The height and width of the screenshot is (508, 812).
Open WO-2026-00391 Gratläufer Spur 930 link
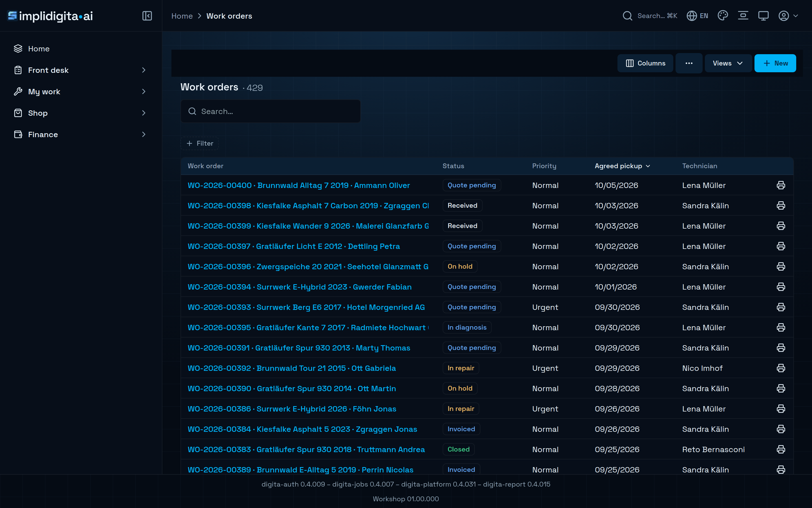pos(299,348)
